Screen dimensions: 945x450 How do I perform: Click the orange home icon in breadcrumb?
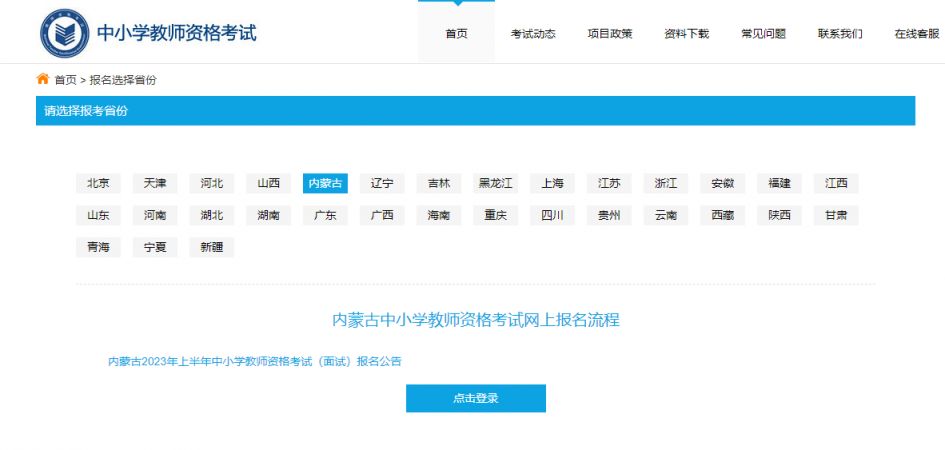click(42, 79)
